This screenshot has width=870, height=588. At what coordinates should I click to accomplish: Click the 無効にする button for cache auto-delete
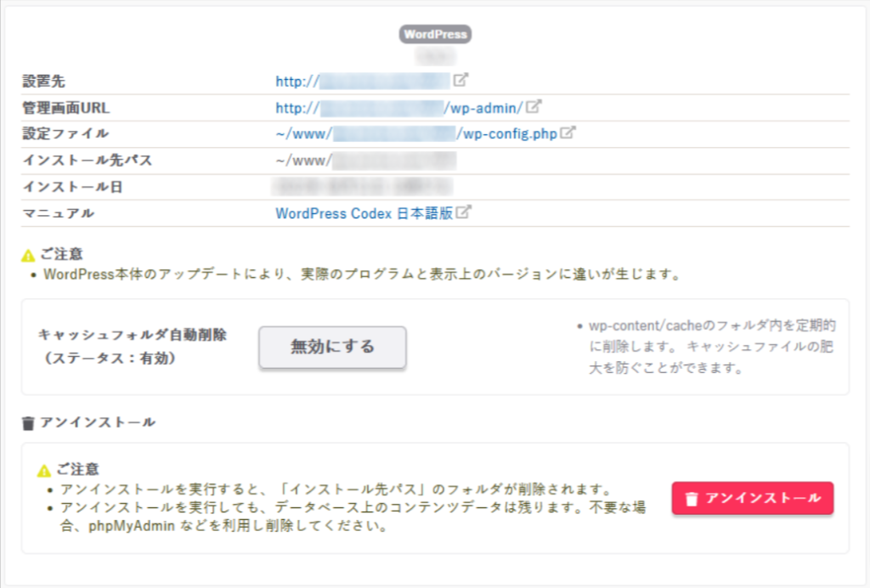tap(332, 348)
